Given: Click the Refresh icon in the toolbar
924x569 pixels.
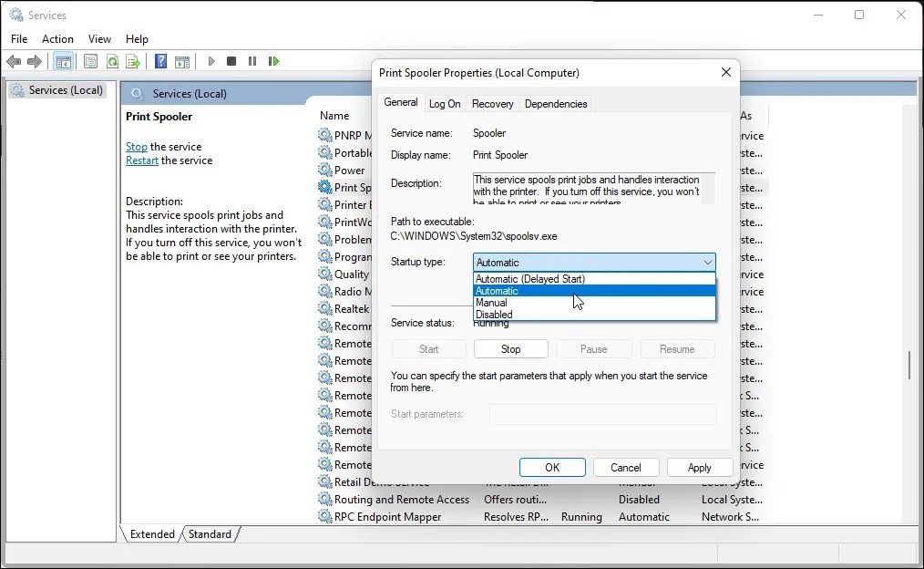Looking at the screenshot, I should pos(112,61).
